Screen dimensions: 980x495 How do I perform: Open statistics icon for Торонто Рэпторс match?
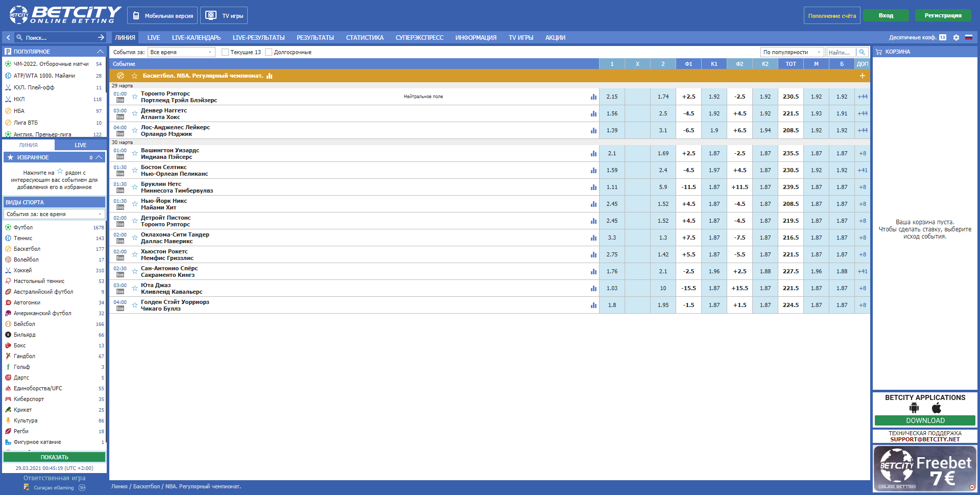593,97
